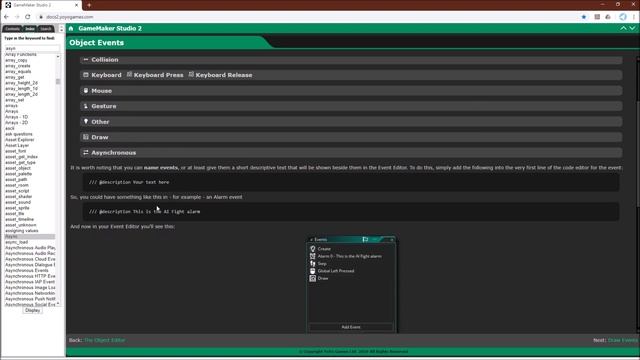Click the home icon beside GameMaker Studio 2
This screenshot has width=640, height=360.
(71, 28)
